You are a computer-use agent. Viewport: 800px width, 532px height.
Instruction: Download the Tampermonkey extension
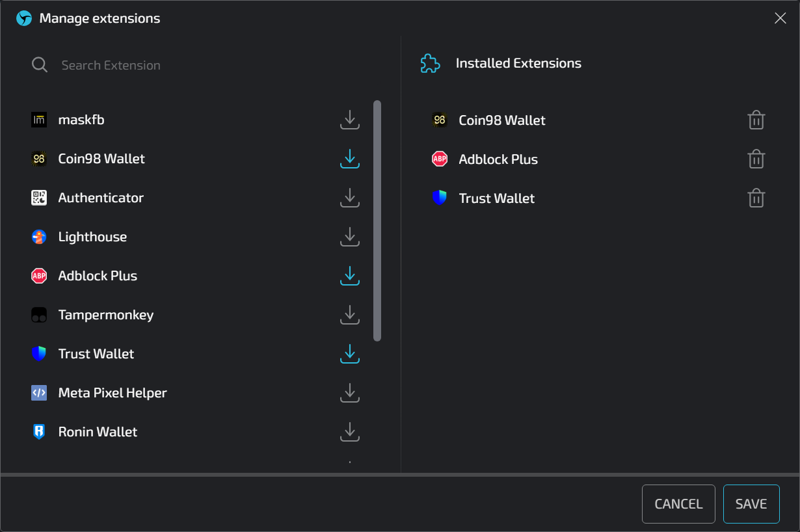coord(350,315)
